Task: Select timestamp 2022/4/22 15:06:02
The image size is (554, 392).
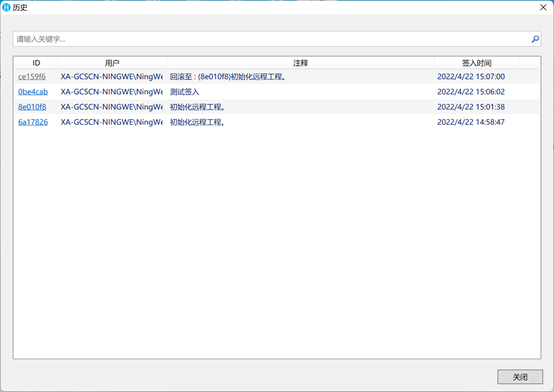Action: pos(471,92)
